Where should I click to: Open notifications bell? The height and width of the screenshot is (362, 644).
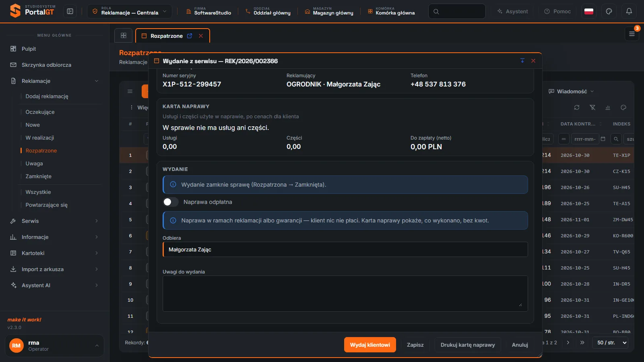(x=629, y=12)
